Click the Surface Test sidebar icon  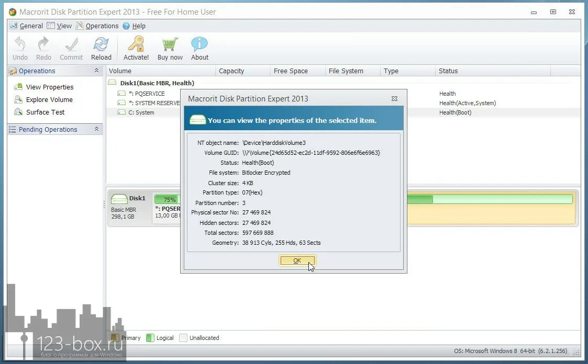18,111
